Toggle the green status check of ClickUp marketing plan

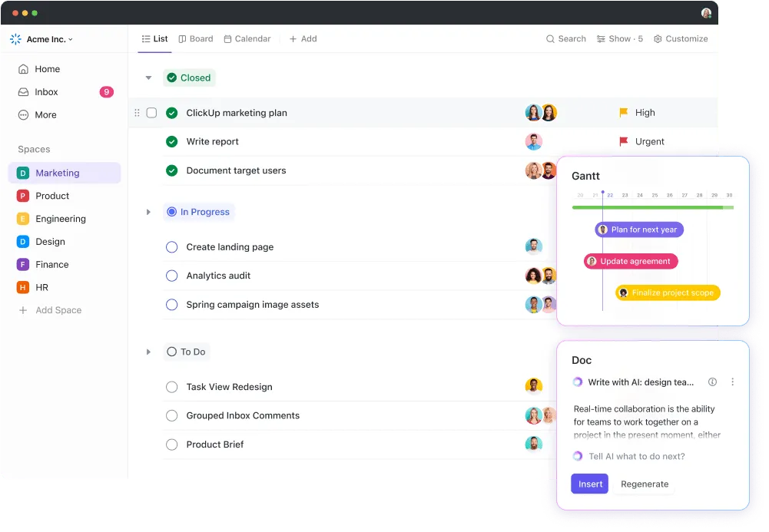click(x=171, y=113)
